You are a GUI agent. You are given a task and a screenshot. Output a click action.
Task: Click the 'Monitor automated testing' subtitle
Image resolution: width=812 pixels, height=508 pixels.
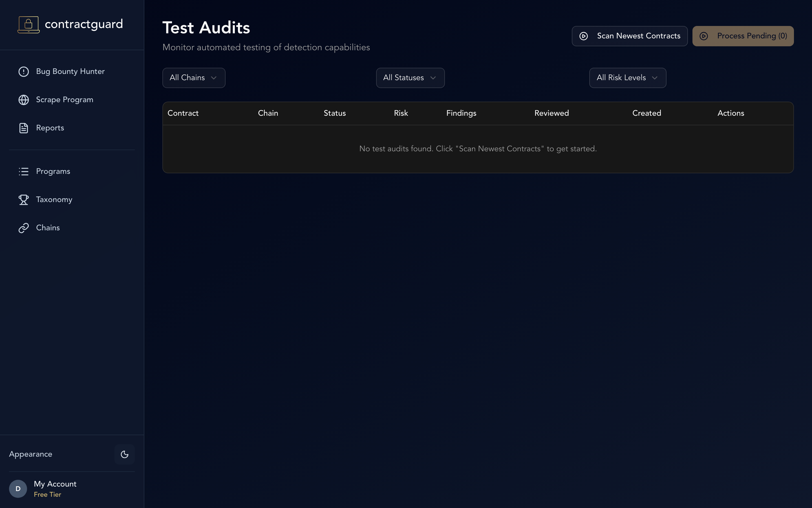click(x=266, y=47)
